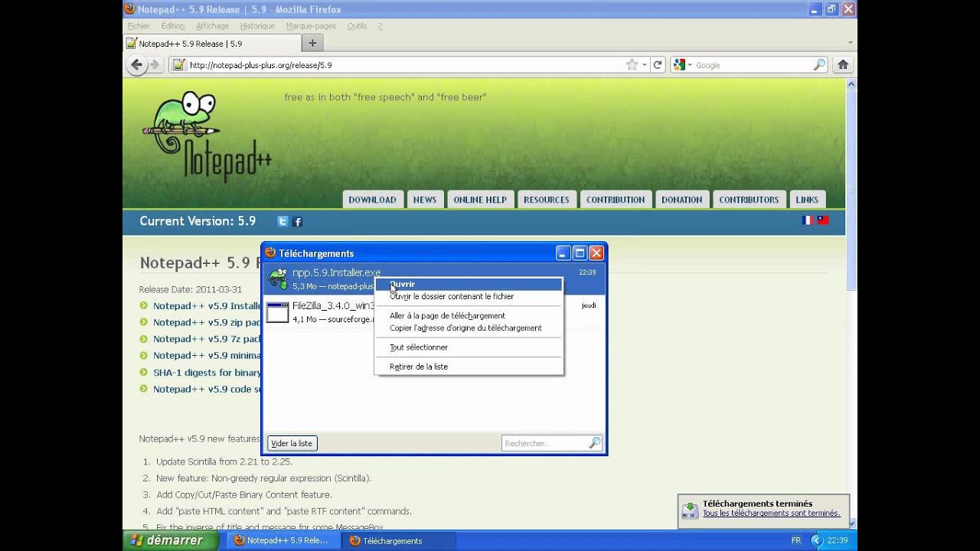Open the DOWNLOAD site tab
980x551 pixels.
click(372, 200)
